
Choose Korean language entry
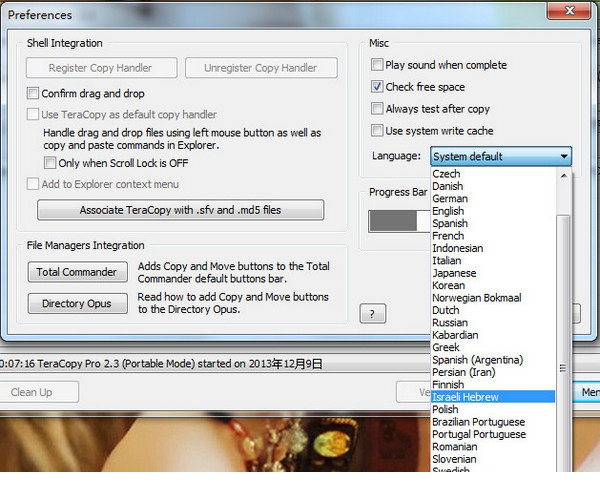(493, 285)
